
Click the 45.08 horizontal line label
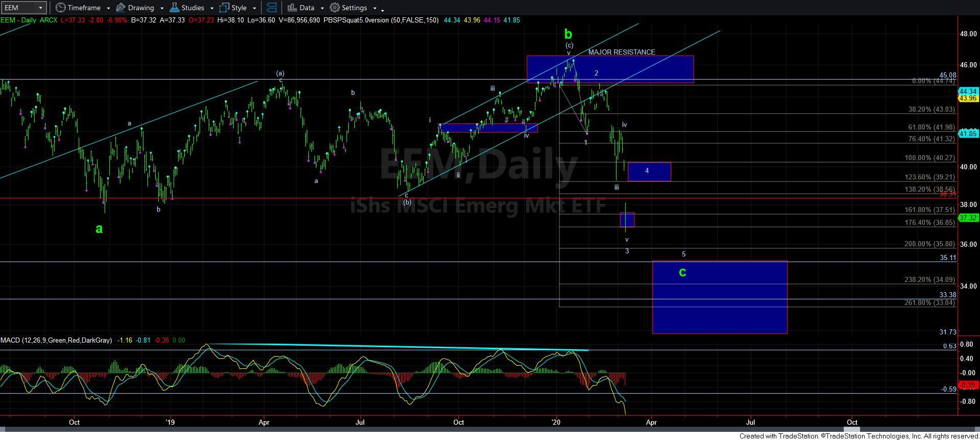(948, 75)
